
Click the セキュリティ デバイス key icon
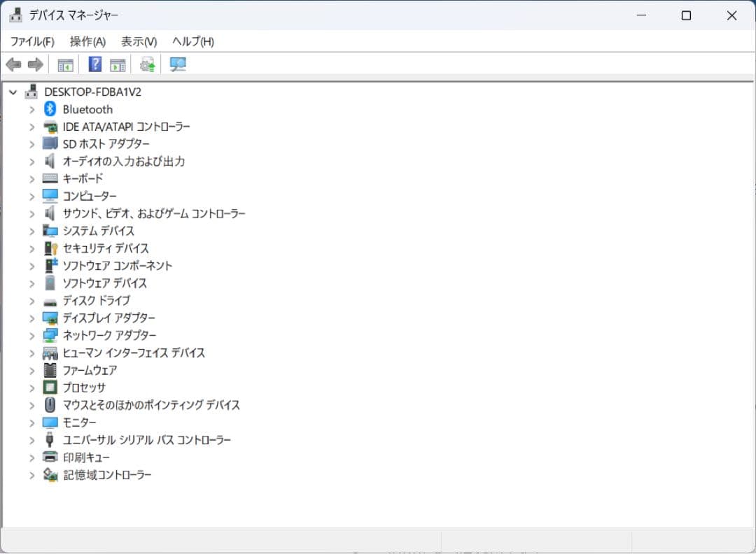pos(50,248)
